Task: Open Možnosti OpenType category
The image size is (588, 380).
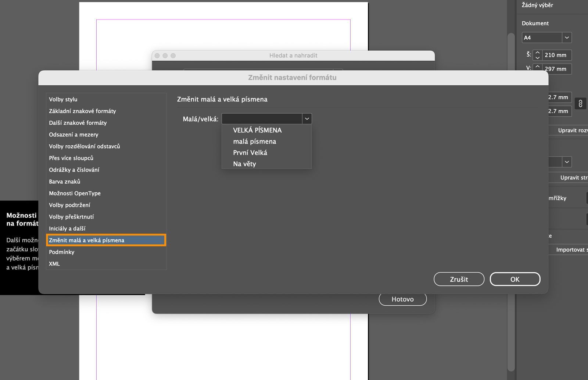Action: 106,193
